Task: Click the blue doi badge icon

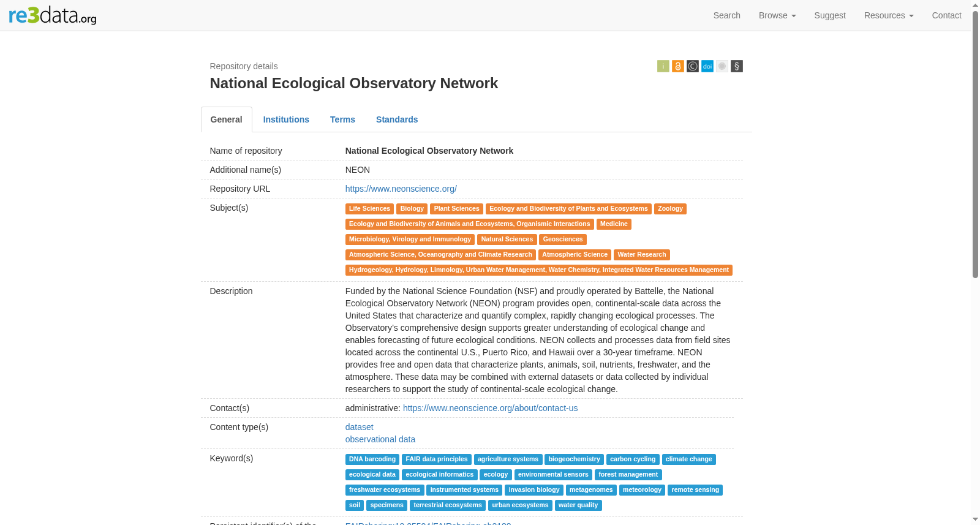Action: [707, 66]
